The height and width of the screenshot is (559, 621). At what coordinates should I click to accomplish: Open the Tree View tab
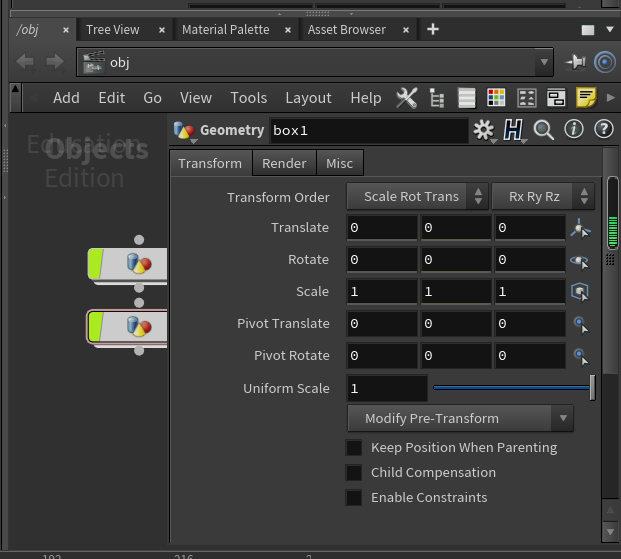click(113, 30)
